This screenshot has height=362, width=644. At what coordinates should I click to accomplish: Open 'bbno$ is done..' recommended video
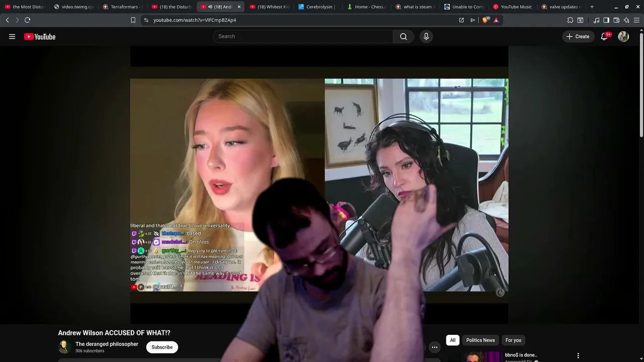pos(521,355)
